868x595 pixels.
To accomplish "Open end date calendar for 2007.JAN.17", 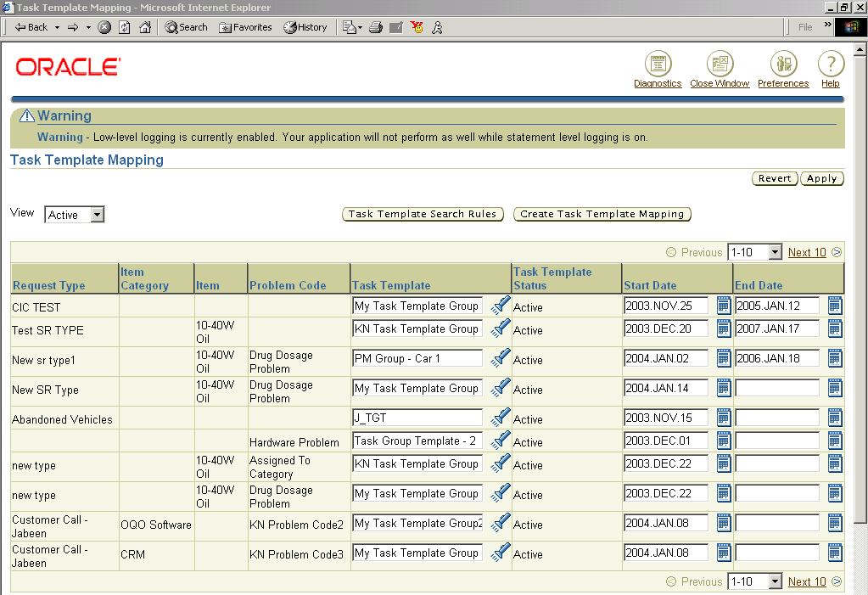I will pos(836,328).
